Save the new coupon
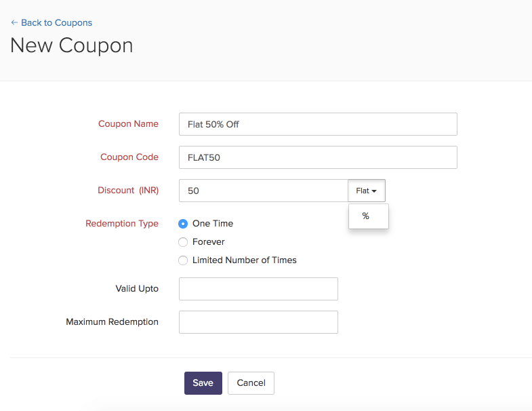 coord(203,383)
